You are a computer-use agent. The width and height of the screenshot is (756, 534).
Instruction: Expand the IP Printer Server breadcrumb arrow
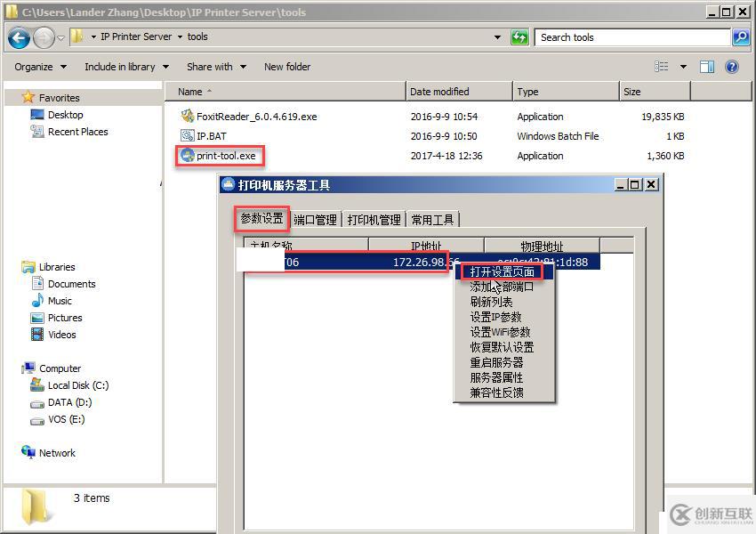click(180, 36)
